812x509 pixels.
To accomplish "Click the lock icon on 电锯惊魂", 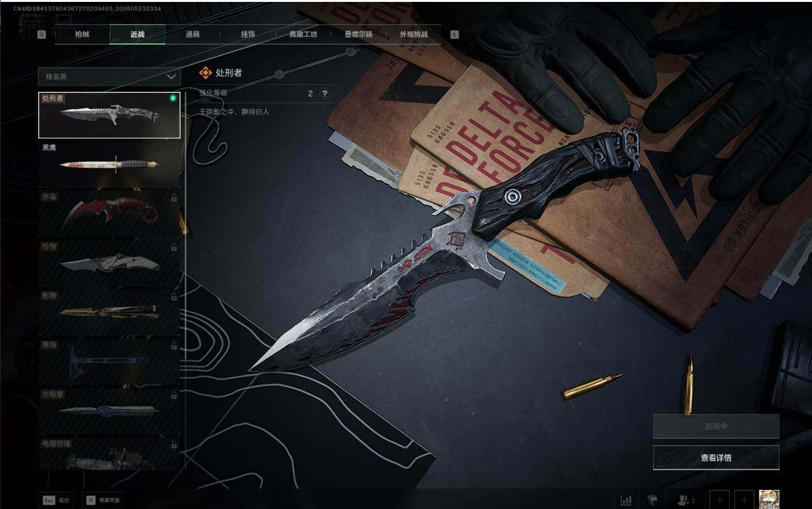I will 174,444.
